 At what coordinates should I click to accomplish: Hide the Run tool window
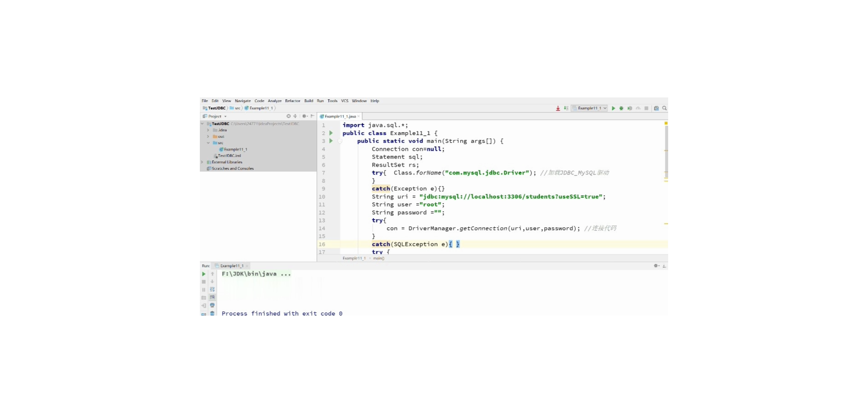pyautogui.click(x=664, y=266)
